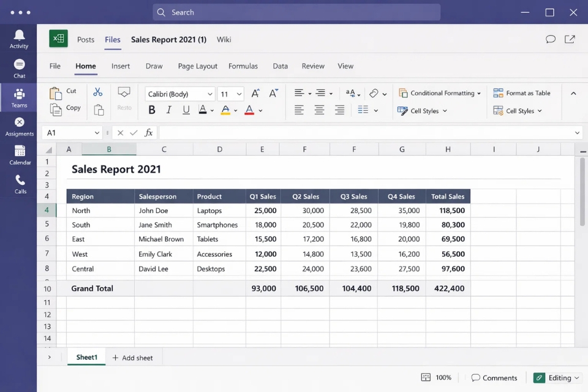Apply italic formatting
The height and width of the screenshot is (392, 588).
168,110
